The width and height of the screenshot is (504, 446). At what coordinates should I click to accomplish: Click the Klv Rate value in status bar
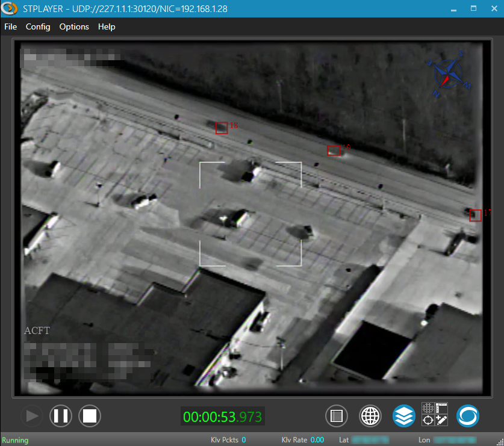[x=317, y=440]
